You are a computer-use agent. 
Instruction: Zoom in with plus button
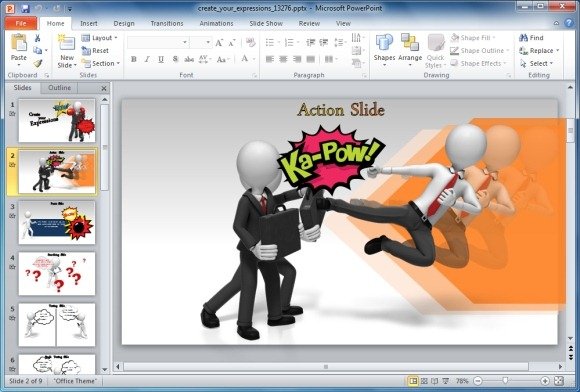point(544,381)
